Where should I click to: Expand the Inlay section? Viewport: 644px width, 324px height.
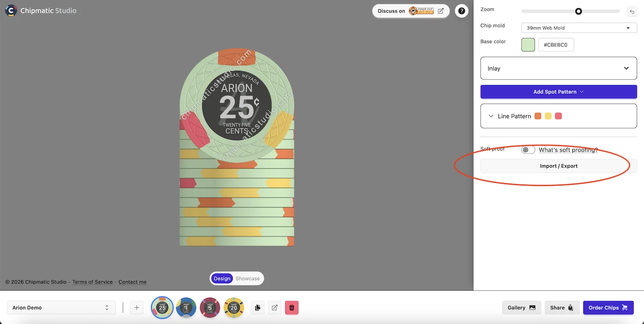(559, 68)
